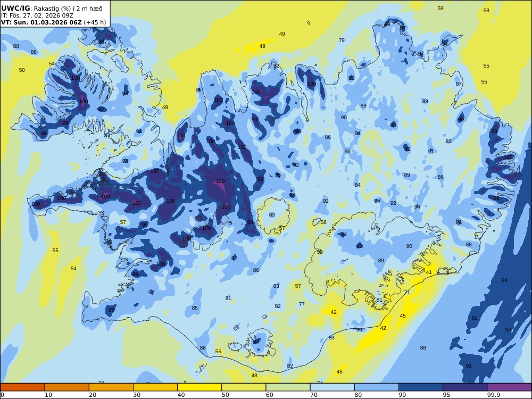Click the orange 10–20 legend swatch
Viewport: 532px width, 399px height.
[x=67, y=387]
